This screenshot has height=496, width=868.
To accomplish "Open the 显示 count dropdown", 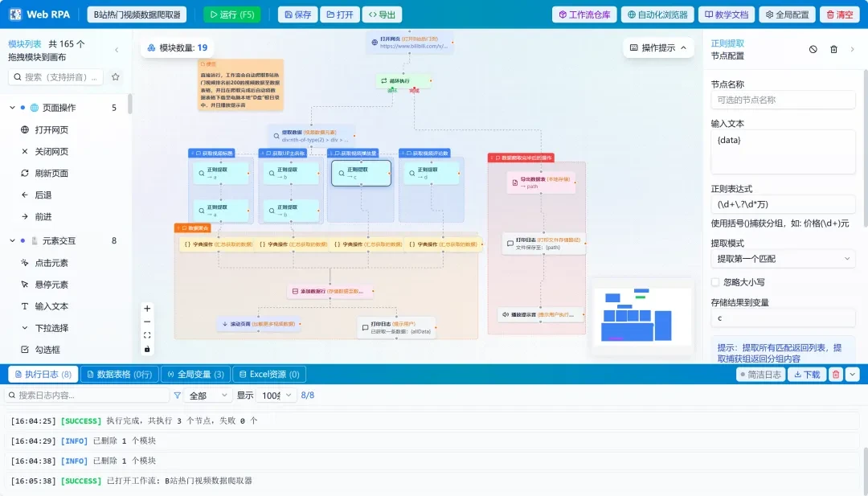I will (x=277, y=396).
